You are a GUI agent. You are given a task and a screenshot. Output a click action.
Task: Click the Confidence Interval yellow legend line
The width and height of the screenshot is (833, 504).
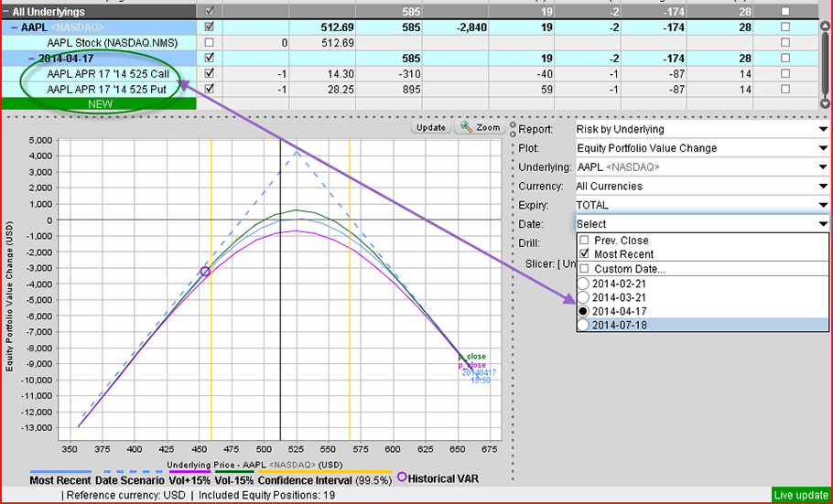[x=325, y=472]
